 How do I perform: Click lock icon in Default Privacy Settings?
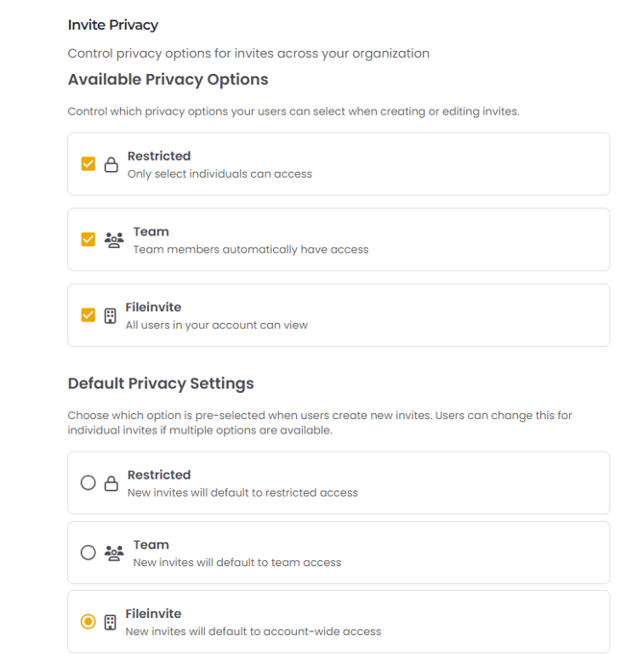[x=111, y=483]
